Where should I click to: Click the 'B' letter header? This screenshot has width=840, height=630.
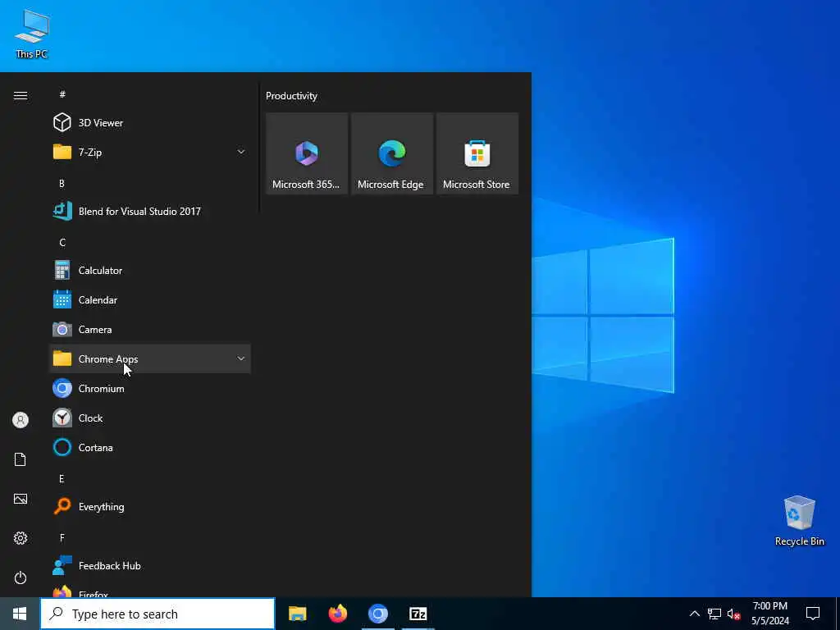point(62,183)
